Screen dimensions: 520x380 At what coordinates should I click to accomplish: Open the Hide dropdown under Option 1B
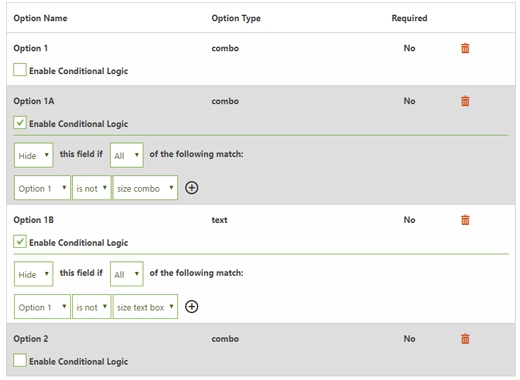[x=34, y=274]
